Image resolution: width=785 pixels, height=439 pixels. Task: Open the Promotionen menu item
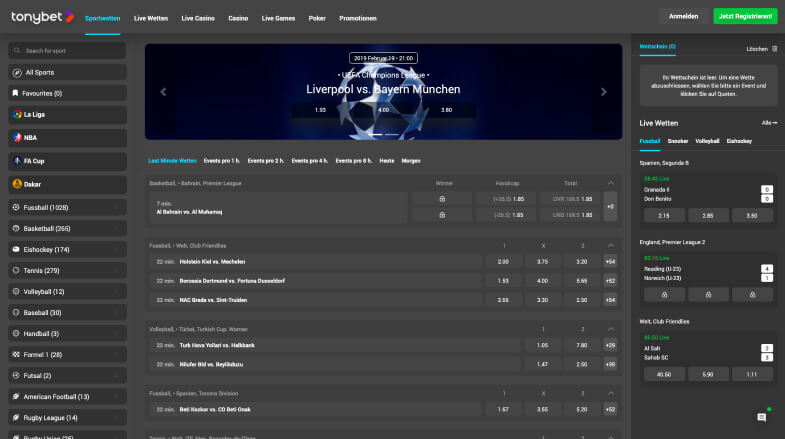pyautogui.click(x=357, y=19)
